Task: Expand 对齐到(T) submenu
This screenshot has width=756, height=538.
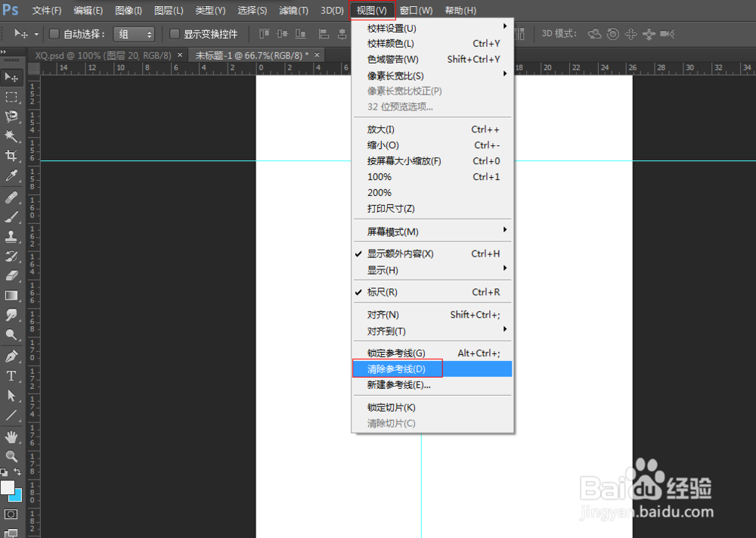Action: click(x=433, y=331)
